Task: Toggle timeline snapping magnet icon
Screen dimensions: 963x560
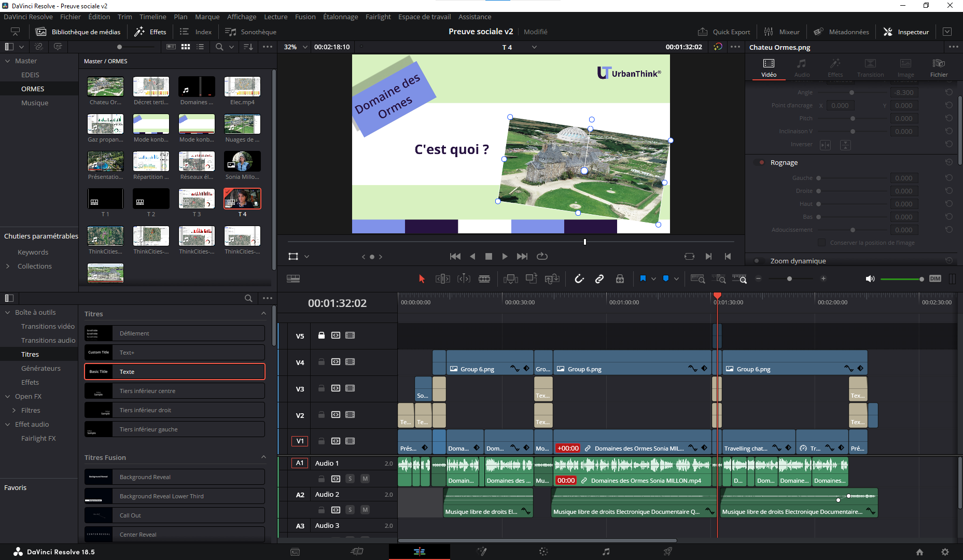Action: pyautogui.click(x=579, y=279)
